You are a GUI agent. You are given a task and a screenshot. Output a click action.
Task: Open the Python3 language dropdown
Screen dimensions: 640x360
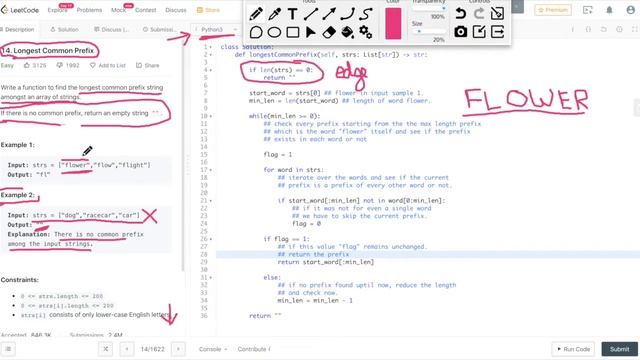pos(216,29)
